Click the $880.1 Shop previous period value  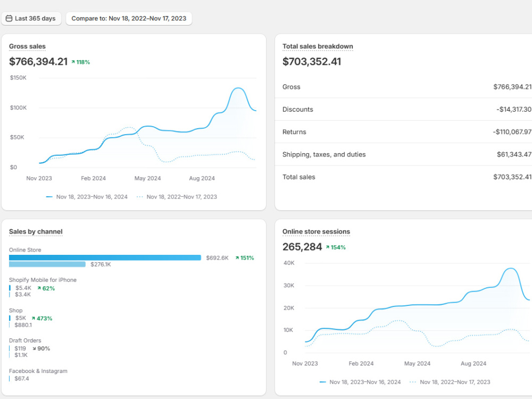pyautogui.click(x=23, y=325)
